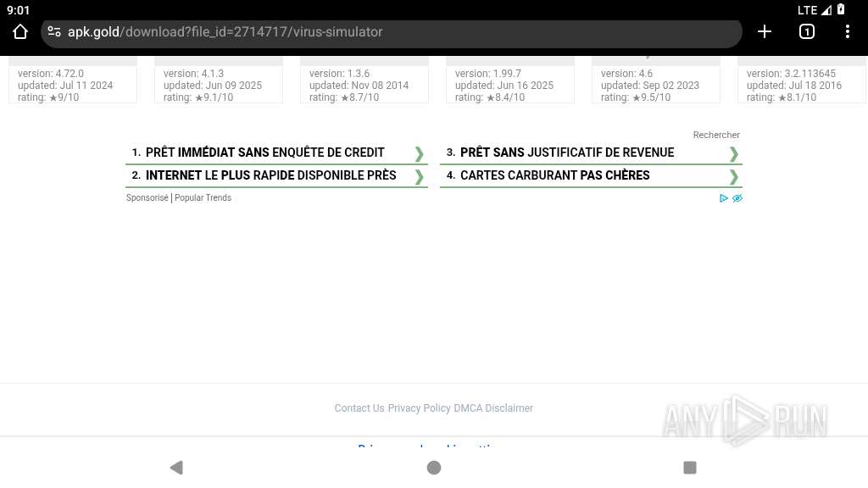Click chevron arrow beside Prêt sans justificatif ad
Image resolution: width=868 pixels, height=488 pixels.
[734, 154]
